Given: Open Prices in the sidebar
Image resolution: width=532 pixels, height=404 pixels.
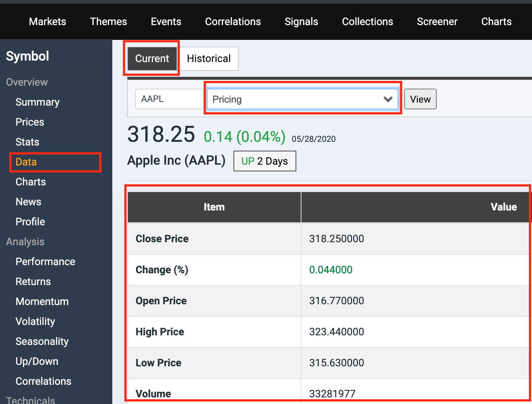Looking at the screenshot, I should click(30, 122).
